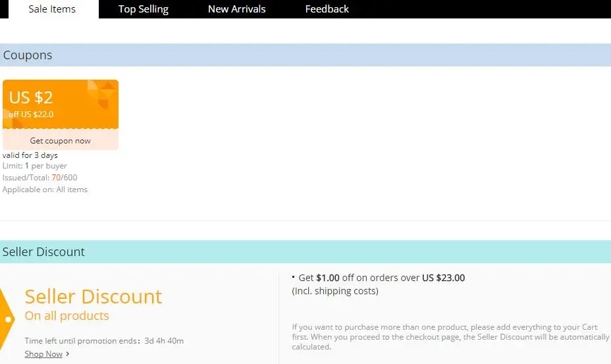Click 'Get $1.00 off on orders' text
Viewport: 611px width, 364px height.
pyautogui.click(x=382, y=278)
